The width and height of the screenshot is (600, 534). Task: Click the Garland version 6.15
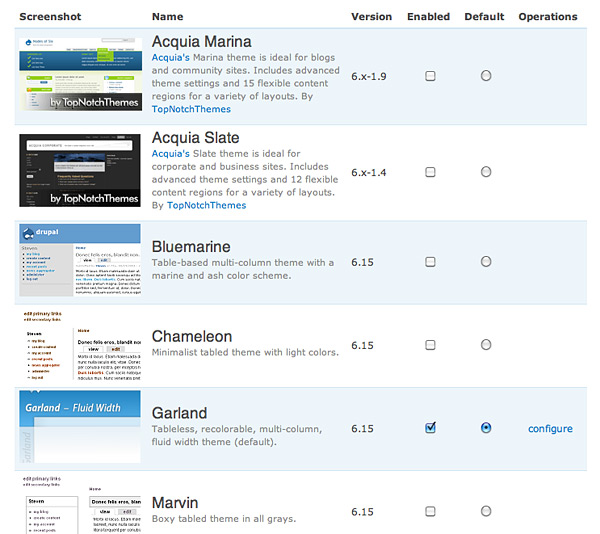point(362,429)
